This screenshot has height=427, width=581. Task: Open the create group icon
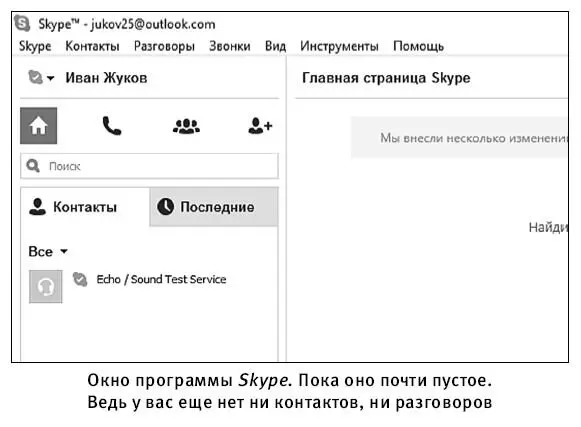(x=186, y=126)
